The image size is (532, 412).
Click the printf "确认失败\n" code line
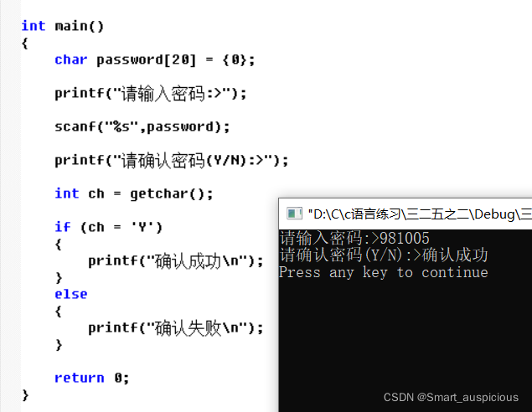click(175, 328)
